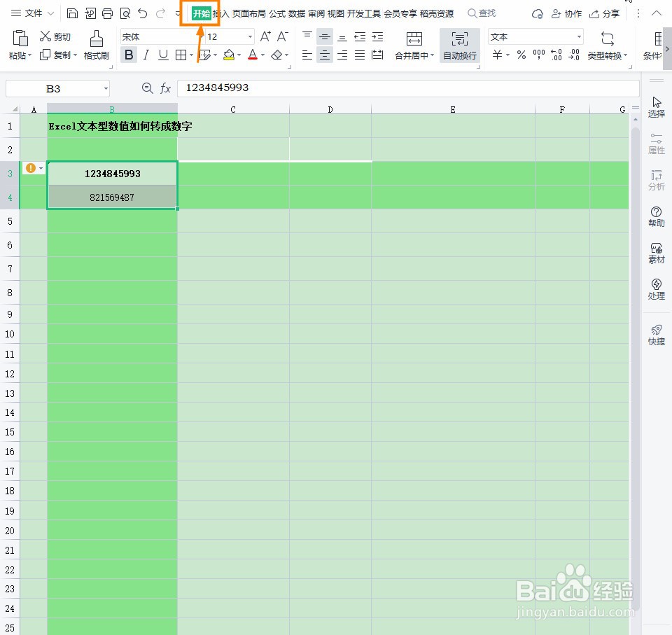
Task: Click the thousands separator (000) icon
Action: pyautogui.click(x=539, y=55)
